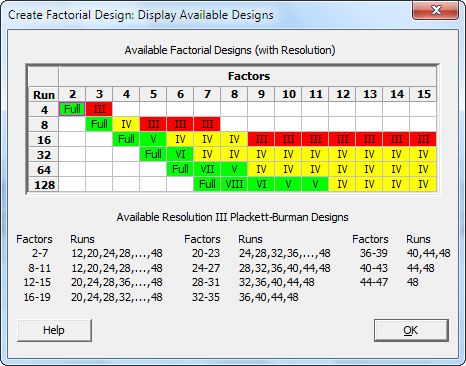Image resolution: width=466 pixels, height=366 pixels.
Task: Pick the VI cell for 32 runs, 6 factors
Action: tap(180, 154)
